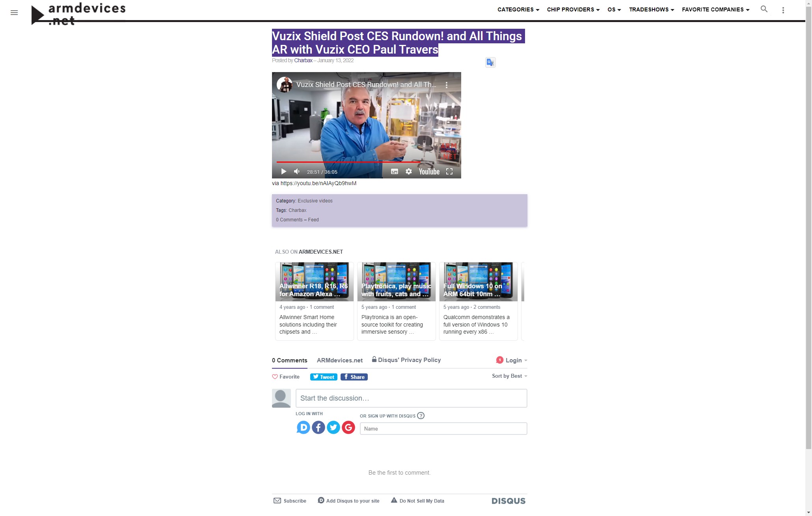Log in with Google icon

tap(348, 427)
